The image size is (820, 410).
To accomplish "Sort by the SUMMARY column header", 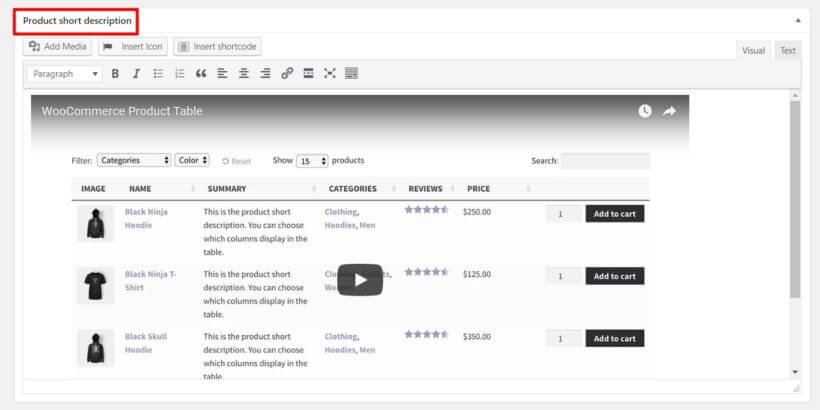I will coord(227,189).
